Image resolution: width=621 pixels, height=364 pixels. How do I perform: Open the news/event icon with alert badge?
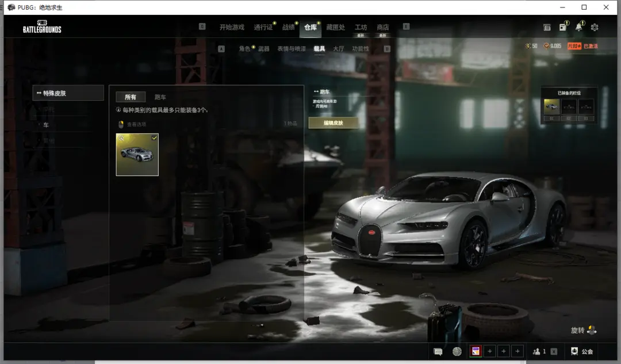point(563,27)
